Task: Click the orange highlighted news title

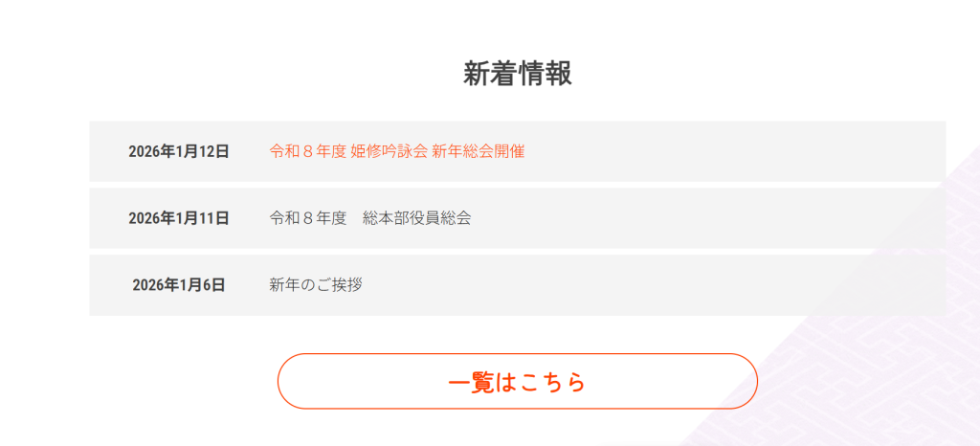Action: pyautogui.click(x=396, y=151)
